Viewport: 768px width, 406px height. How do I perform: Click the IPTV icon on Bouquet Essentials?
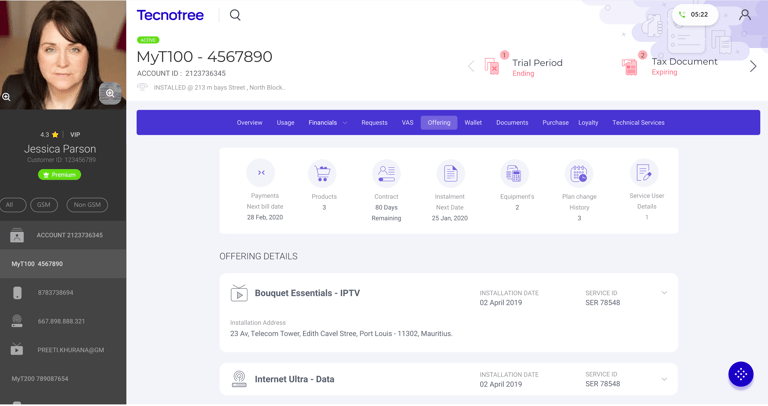[239, 293]
